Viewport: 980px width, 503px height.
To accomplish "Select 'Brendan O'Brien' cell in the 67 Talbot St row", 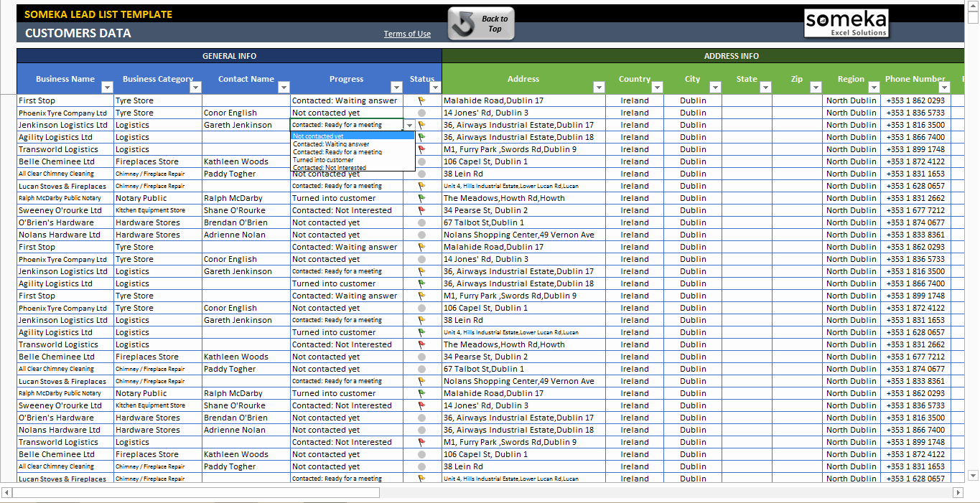I will pyautogui.click(x=246, y=222).
